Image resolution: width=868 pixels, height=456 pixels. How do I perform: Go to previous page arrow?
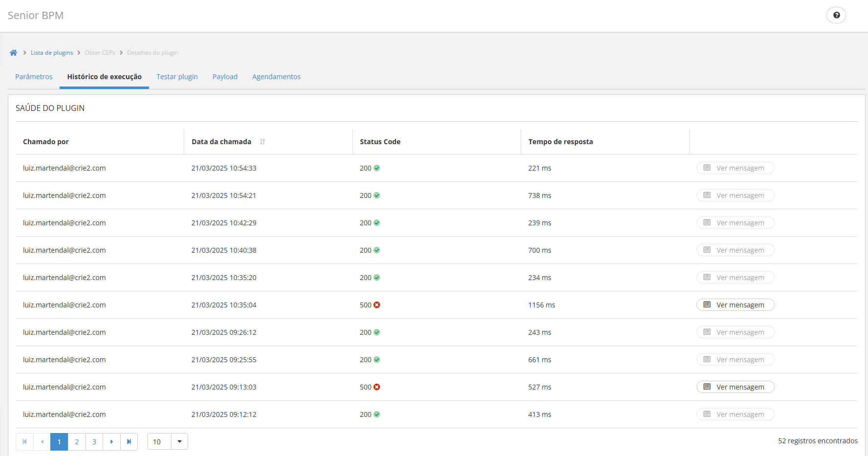pos(42,442)
